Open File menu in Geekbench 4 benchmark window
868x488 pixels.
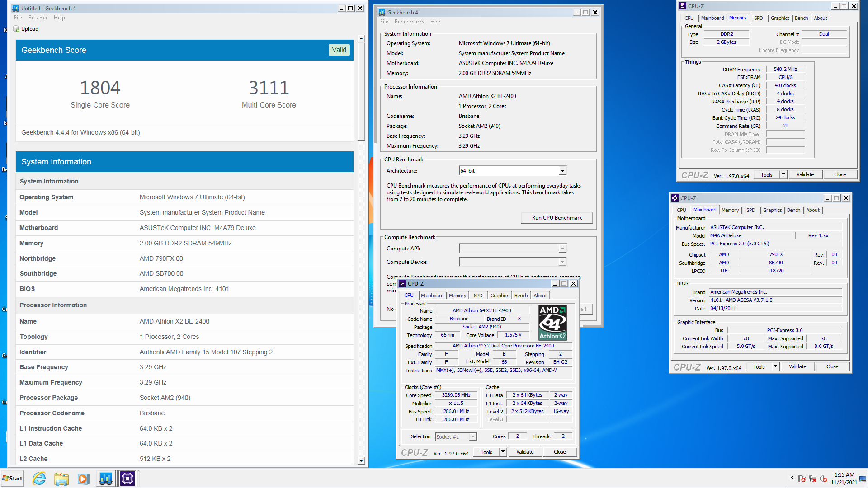[384, 22]
